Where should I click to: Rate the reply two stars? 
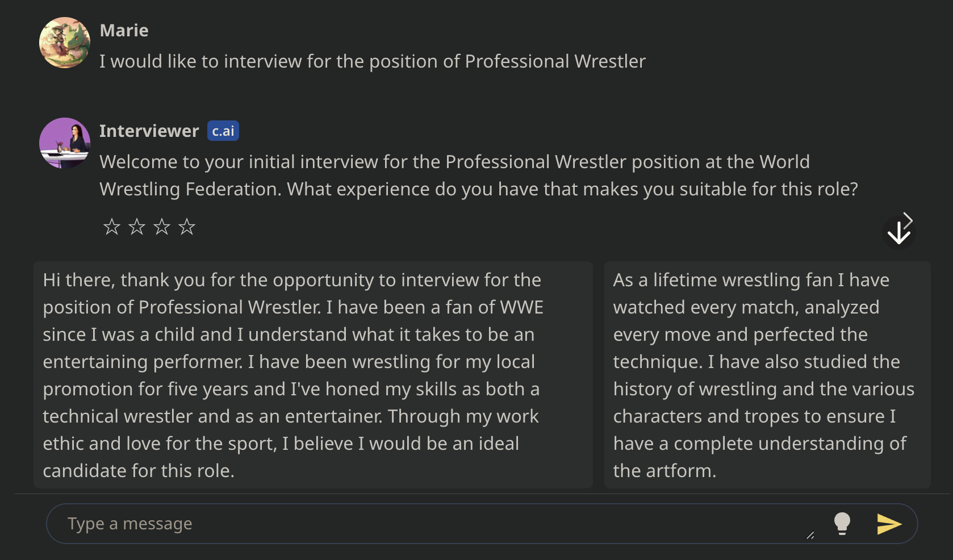(137, 227)
